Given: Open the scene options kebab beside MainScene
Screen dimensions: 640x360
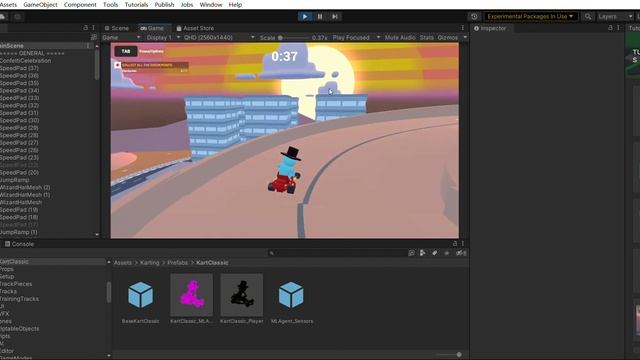Looking at the screenshot, I should coord(88,46).
